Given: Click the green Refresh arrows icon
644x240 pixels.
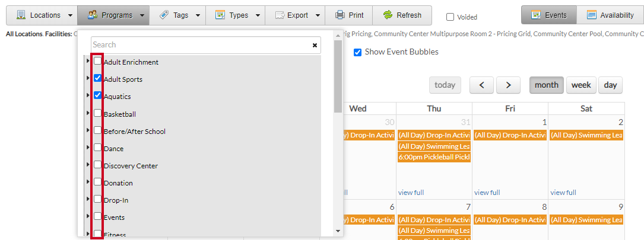Looking at the screenshot, I should (x=388, y=15).
